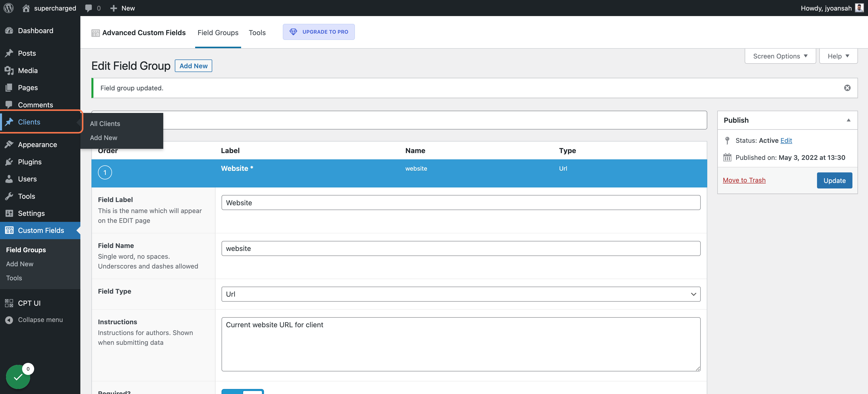Screen dimensions: 868x394
Task: Click the Collapse menu arrow icon
Action: pos(9,320)
